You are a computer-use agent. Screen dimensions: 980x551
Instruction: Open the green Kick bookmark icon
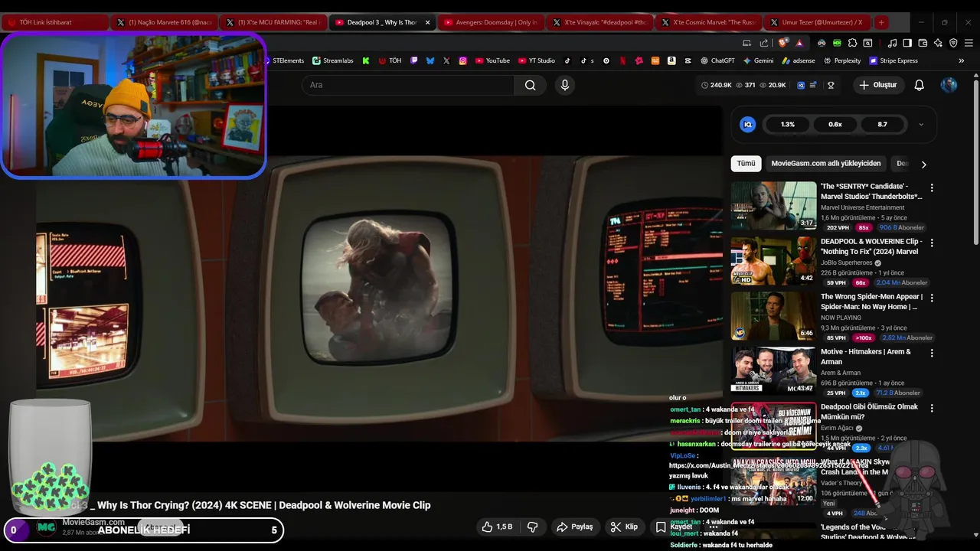(366, 60)
